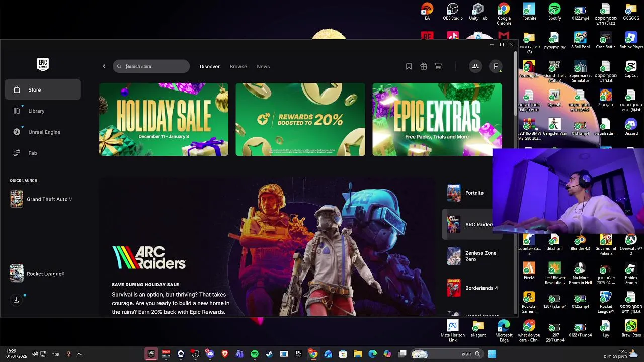The height and width of the screenshot is (362, 644).
Task: Open Spotify desktop shortcut
Action: click(x=554, y=12)
